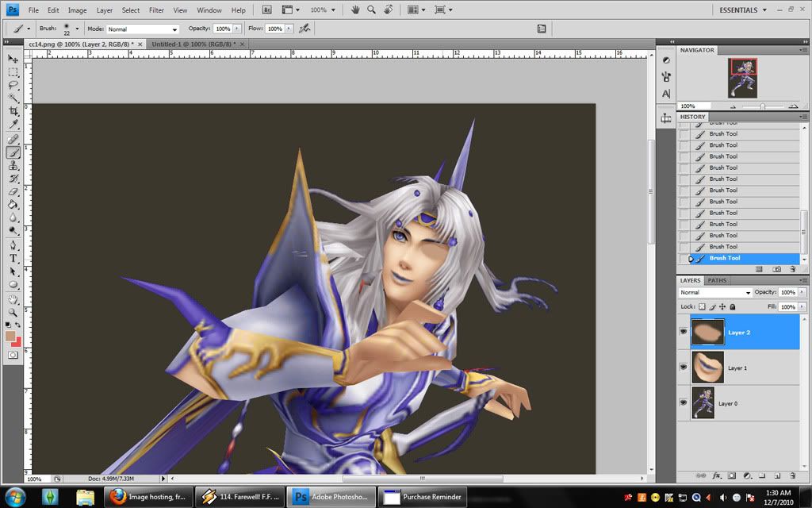Hide Layer 2 using its eye icon
This screenshot has width=812, height=508.
tap(684, 333)
